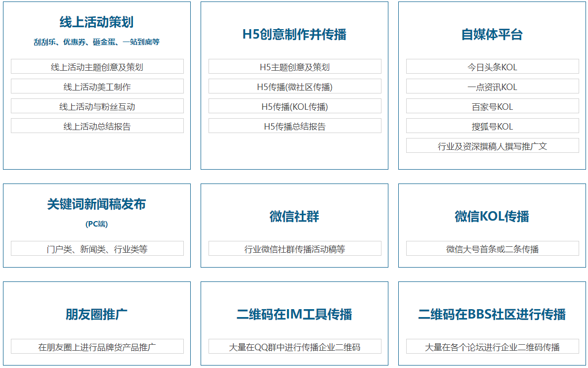This screenshot has height=368, width=588.
Task: Click H5传播(微社区传播) item
Action: [x=294, y=87]
